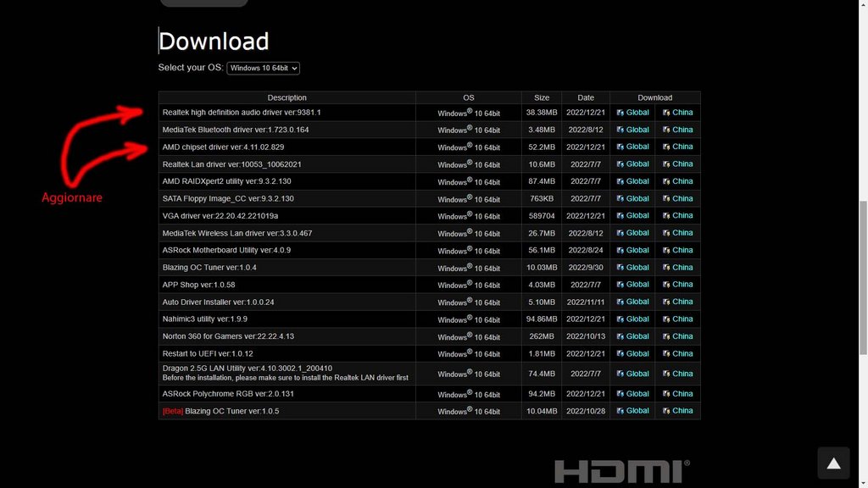Download ASRock Motherboard Utility from Global
Image resolution: width=868 pixels, height=488 pixels.
[632, 250]
